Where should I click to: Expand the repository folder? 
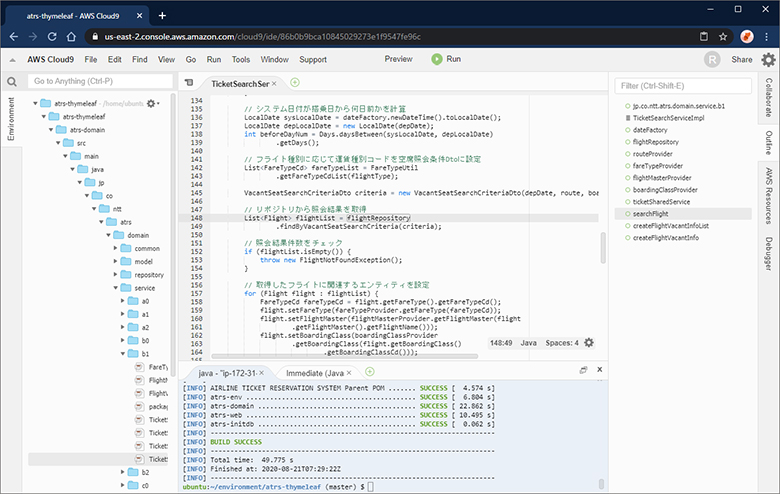click(x=115, y=275)
